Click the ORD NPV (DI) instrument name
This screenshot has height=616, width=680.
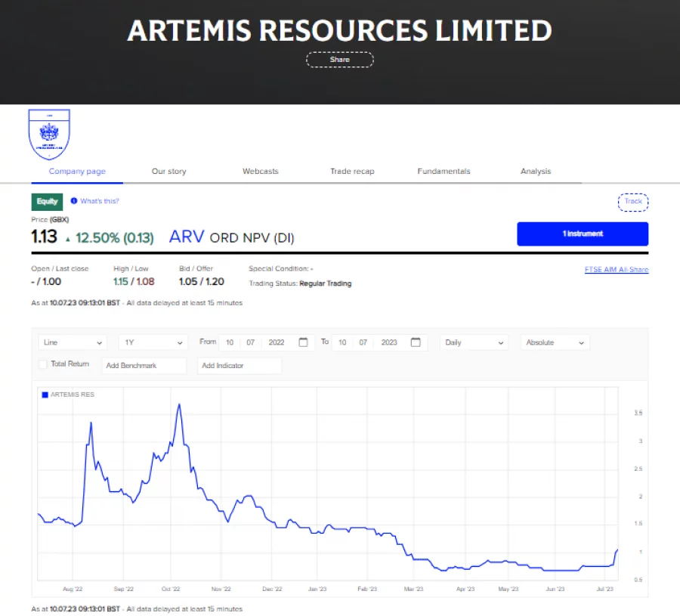point(252,238)
